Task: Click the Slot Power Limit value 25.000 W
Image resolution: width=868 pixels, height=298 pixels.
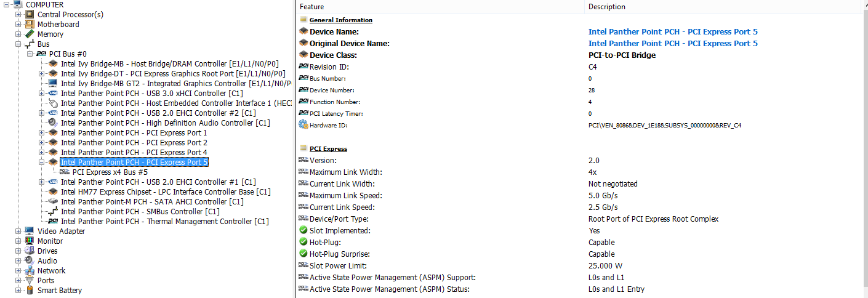Action: point(604,265)
